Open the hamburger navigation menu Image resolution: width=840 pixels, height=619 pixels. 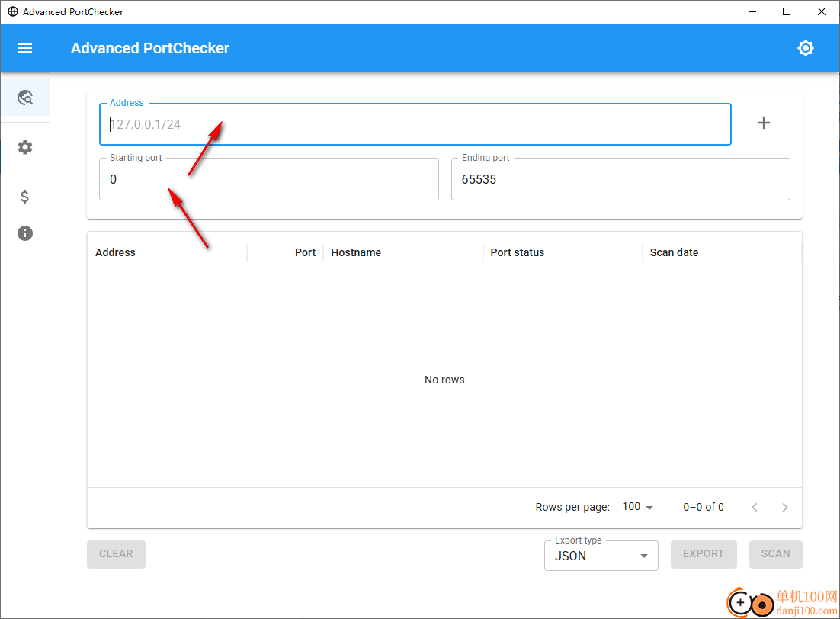[x=25, y=48]
